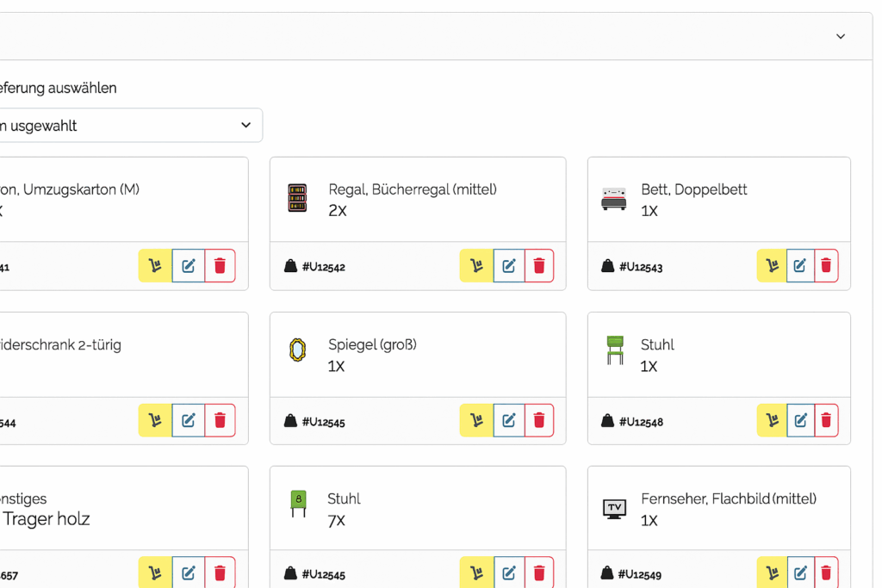Delete the Regal, Bücherregal (mittel) item

(539, 266)
